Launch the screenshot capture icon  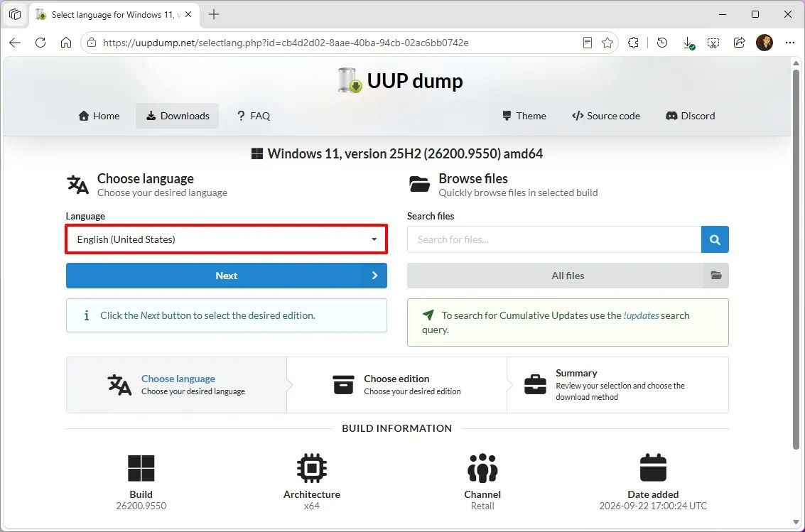713,43
